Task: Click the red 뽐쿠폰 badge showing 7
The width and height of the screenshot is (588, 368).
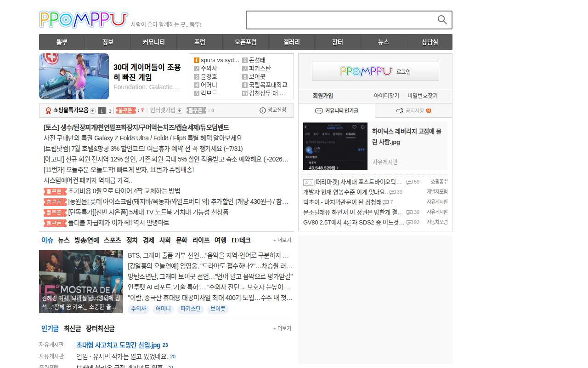Action: [x=126, y=110]
